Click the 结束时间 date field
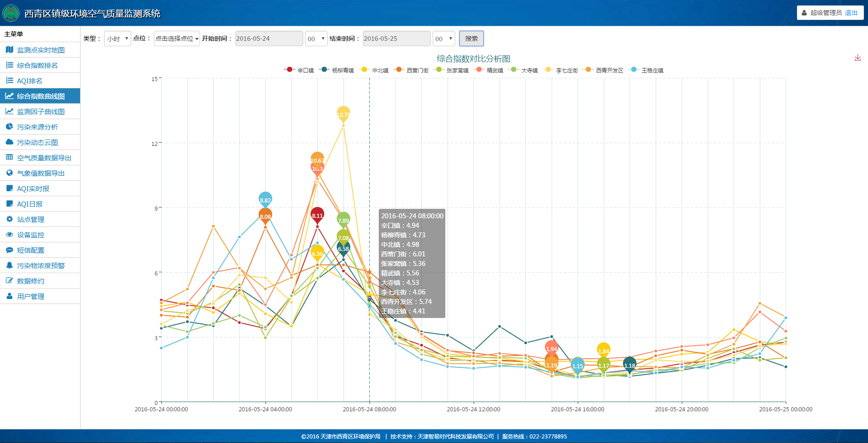868x443 pixels. pos(396,39)
